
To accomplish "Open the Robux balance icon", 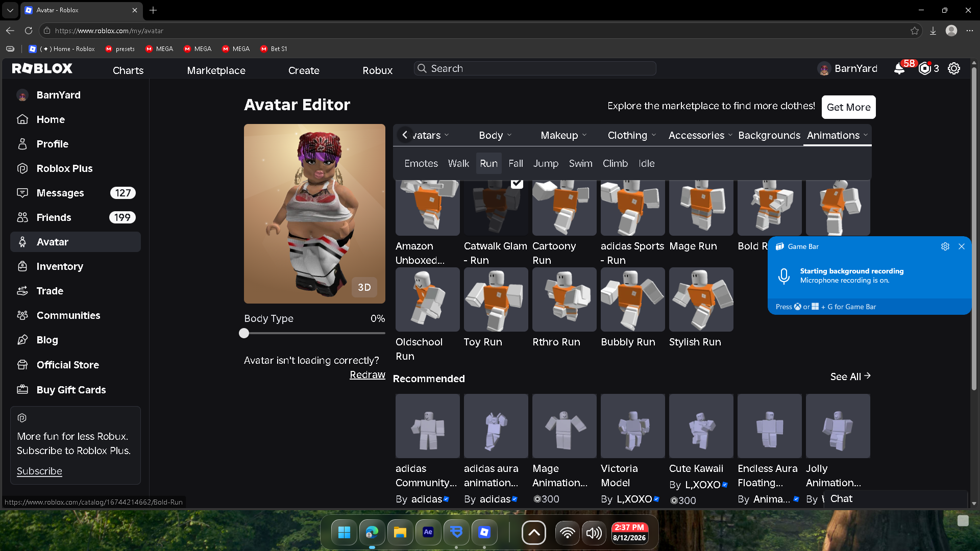I will coord(924,69).
